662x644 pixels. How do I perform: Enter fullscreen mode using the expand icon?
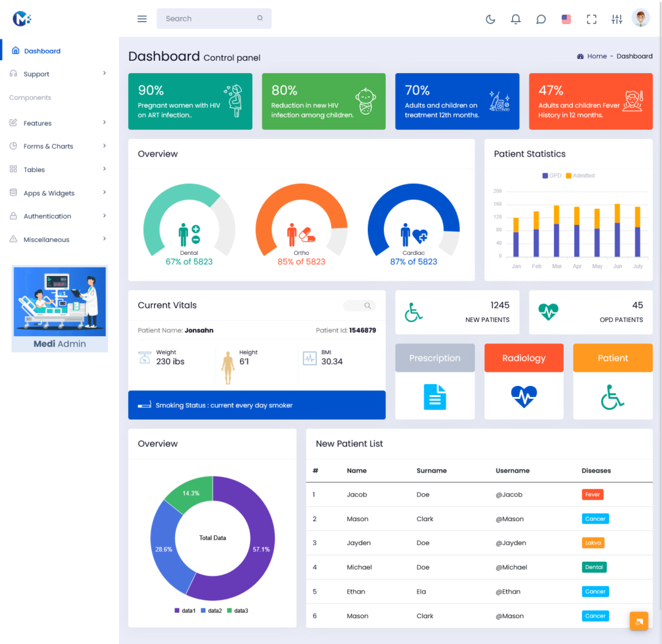pyautogui.click(x=592, y=19)
